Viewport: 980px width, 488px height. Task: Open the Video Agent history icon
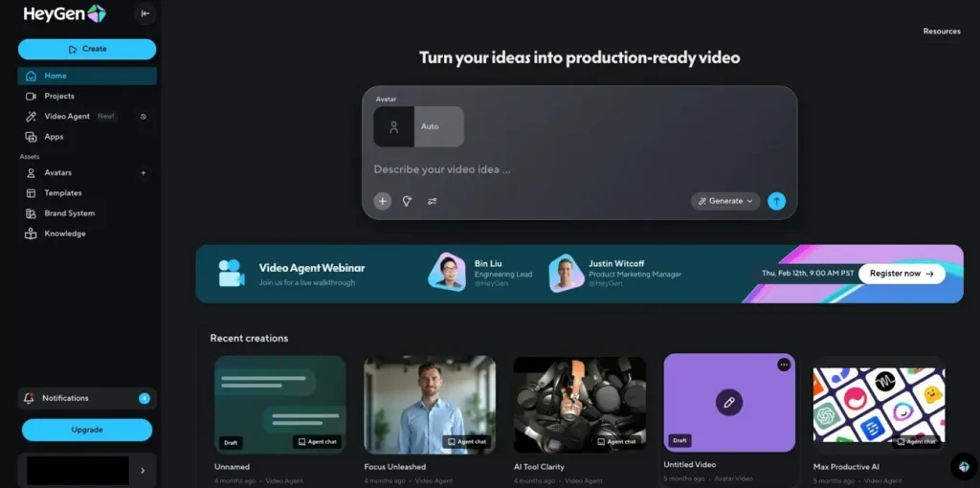[x=144, y=117]
